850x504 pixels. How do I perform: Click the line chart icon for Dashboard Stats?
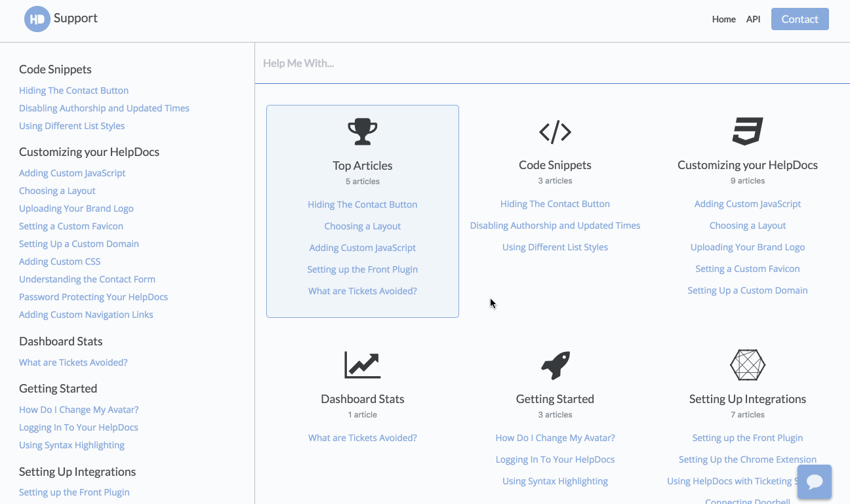click(x=362, y=365)
